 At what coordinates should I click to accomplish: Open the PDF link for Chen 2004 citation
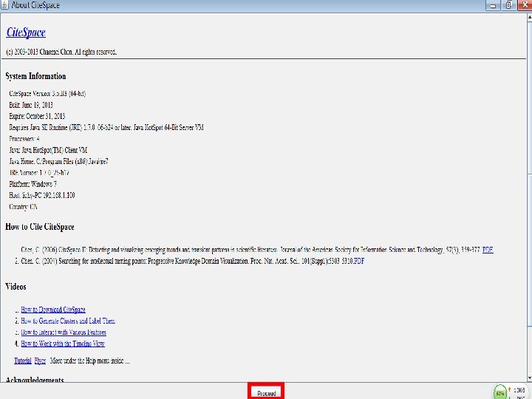(x=359, y=261)
